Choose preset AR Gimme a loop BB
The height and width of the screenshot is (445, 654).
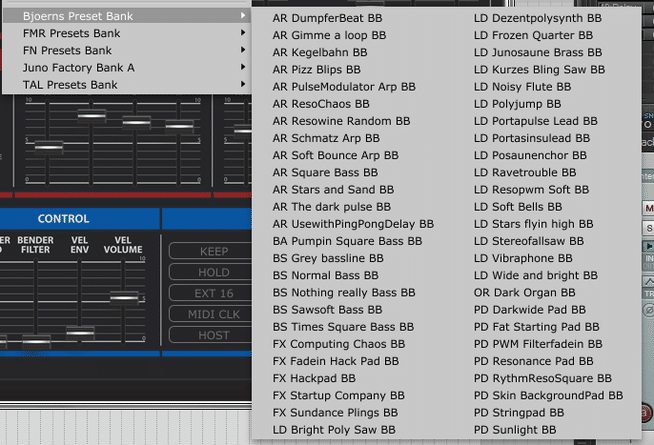tap(329, 35)
